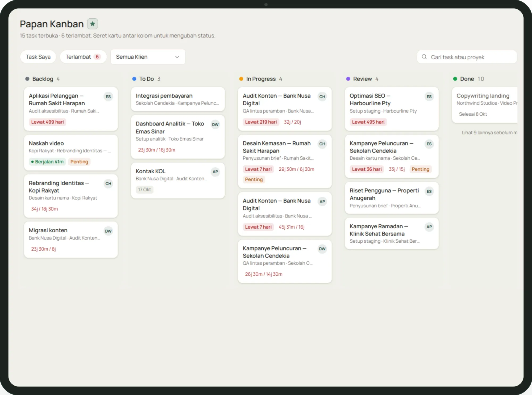Click the DW avatar on In Progress Kampanye Peluncuran card
532x395 pixels.
click(322, 249)
